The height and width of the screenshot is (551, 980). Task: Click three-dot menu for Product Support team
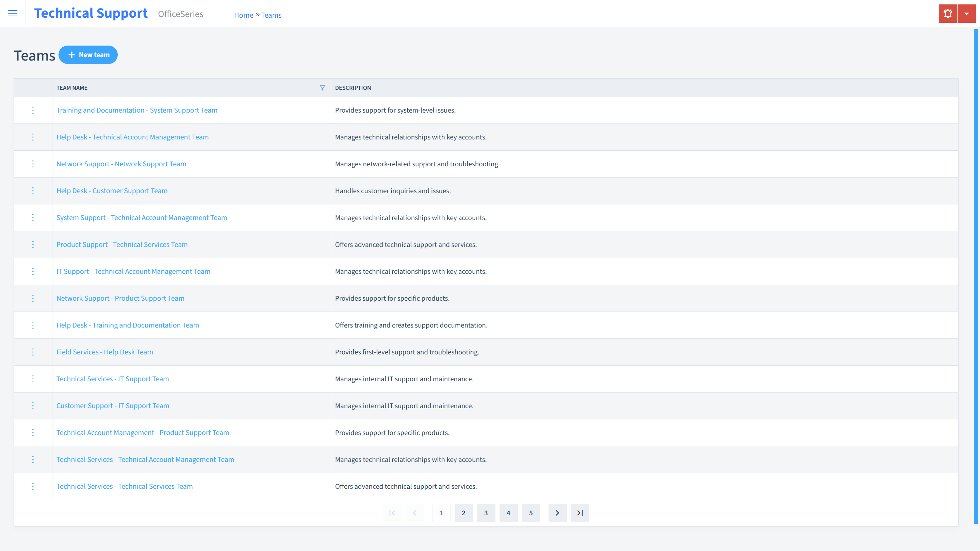pos(33,244)
